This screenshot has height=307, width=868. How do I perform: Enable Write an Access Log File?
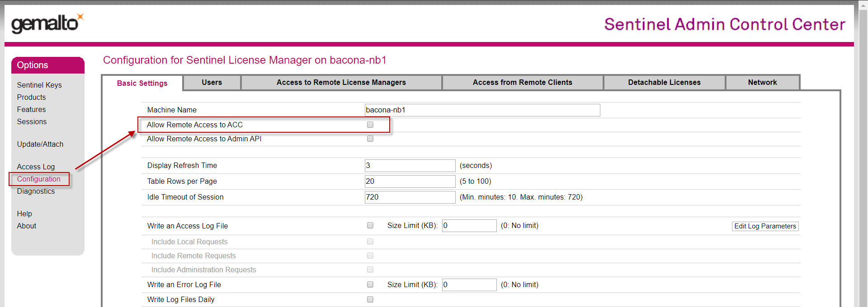pyautogui.click(x=370, y=225)
